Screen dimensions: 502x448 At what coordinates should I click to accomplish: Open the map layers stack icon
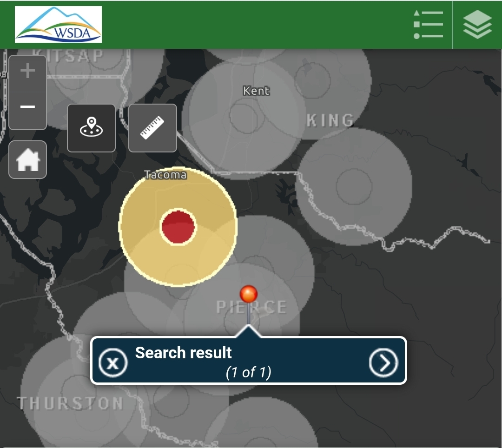(477, 24)
